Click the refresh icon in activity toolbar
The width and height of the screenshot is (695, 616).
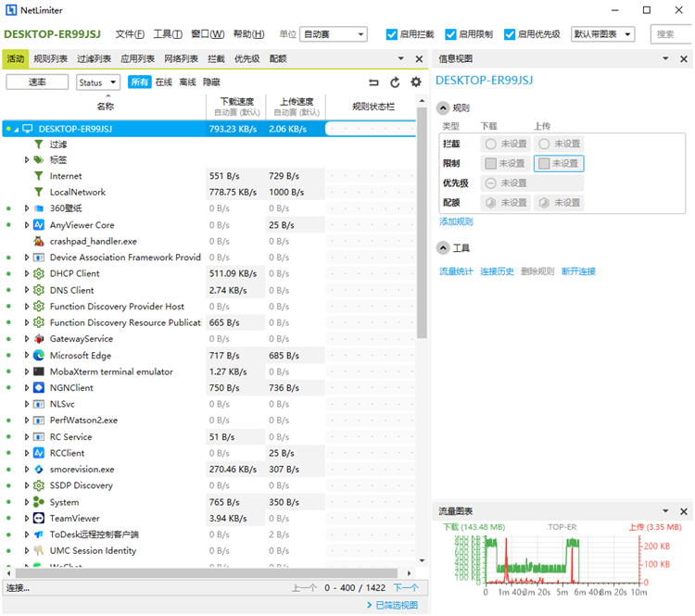point(395,82)
